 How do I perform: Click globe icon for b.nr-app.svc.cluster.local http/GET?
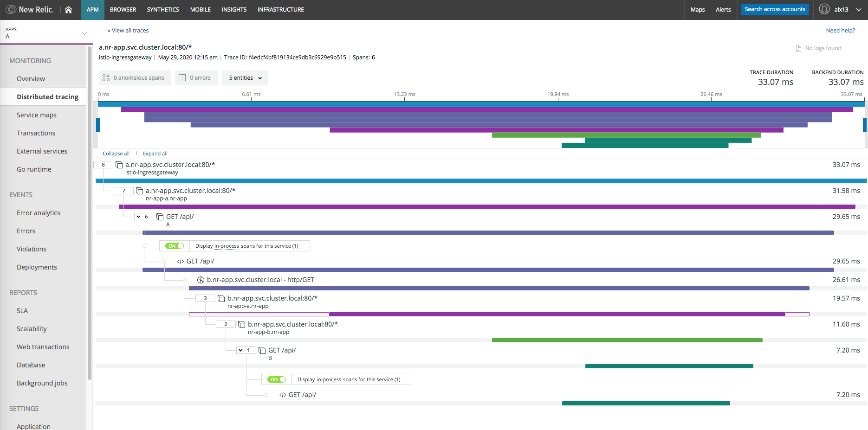coord(201,280)
